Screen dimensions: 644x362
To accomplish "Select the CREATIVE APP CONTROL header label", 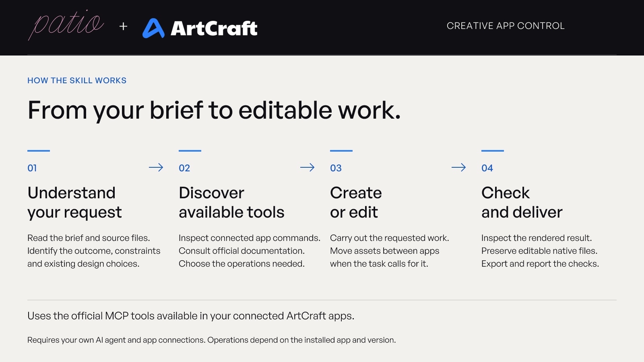I will (506, 26).
